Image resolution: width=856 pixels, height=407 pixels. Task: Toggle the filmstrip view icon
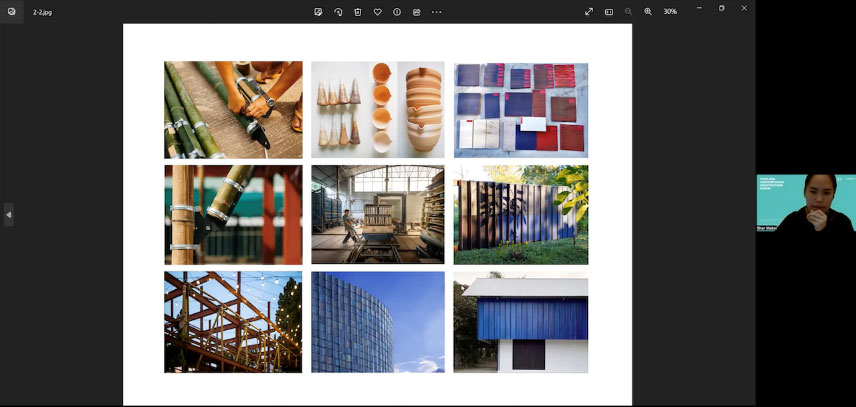click(609, 11)
